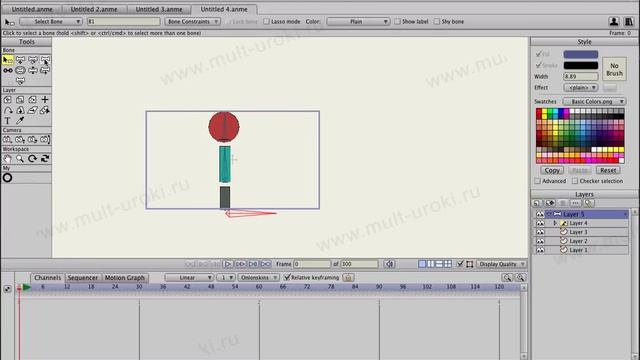Viewport: 640px width, 360px height.
Task: Click the copy keyframe icon beside Relative keyframing
Action: click(348, 278)
